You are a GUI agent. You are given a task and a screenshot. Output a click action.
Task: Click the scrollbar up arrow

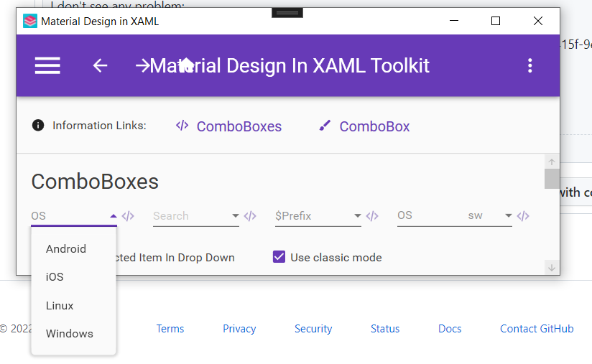pyautogui.click(x=552, y=162)
